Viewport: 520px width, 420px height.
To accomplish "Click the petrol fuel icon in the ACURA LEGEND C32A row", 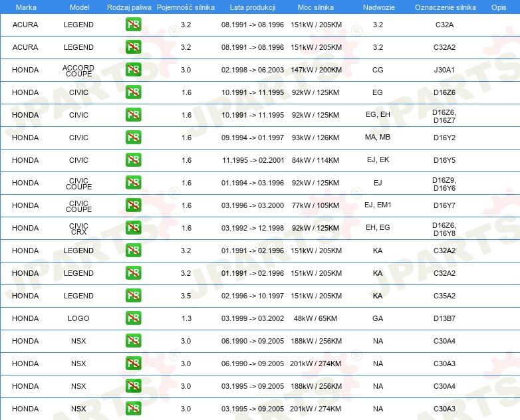I will pos(133,25).
